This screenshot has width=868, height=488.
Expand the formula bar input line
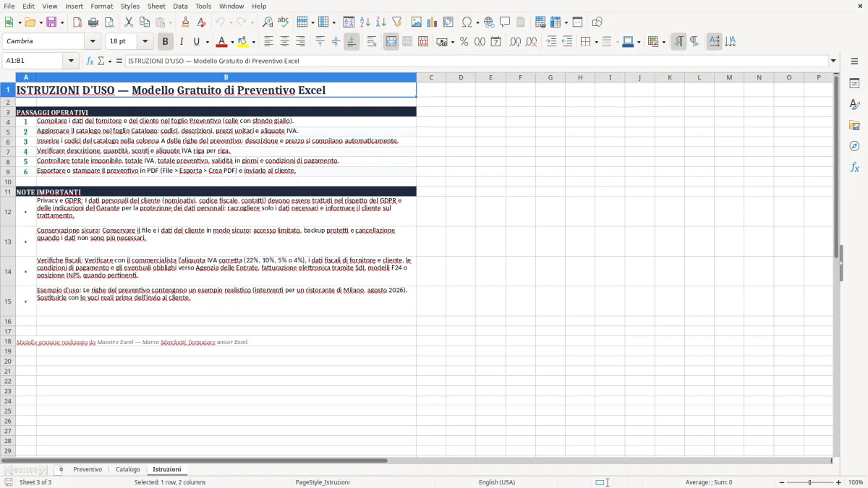833,61
